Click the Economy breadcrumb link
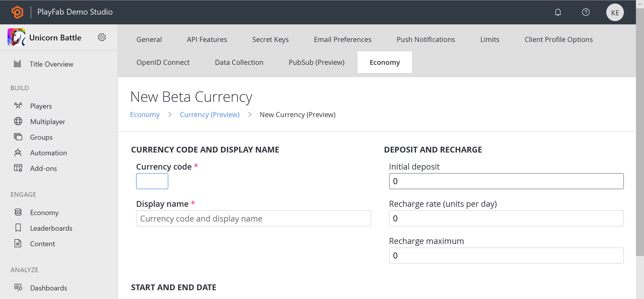 point(145,114)
